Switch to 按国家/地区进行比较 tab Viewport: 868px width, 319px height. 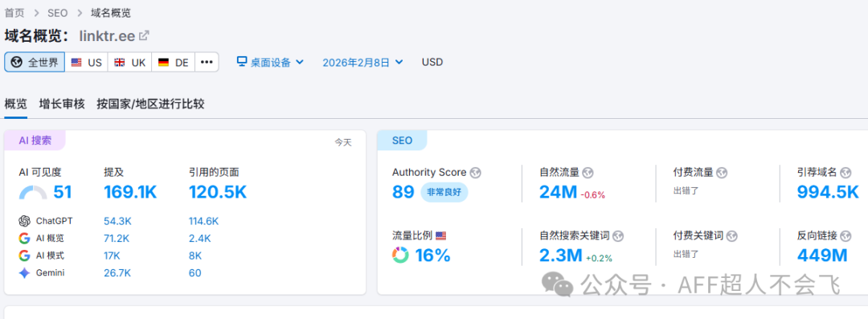click(150, 104)
